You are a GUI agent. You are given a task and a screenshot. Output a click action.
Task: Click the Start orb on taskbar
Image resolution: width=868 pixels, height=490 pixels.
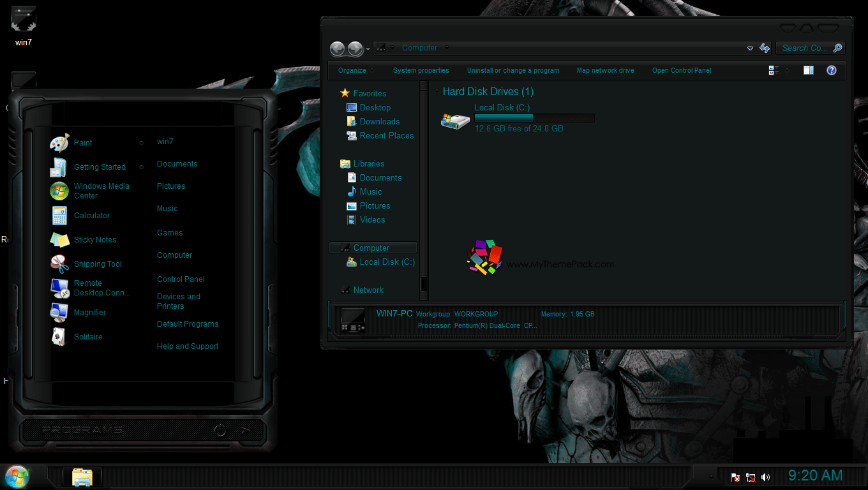pos(17,477)
